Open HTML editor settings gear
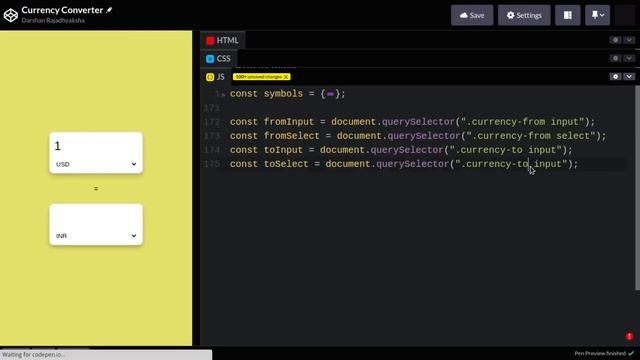Screen dimensions: 640x360 click(x=616, y=40)
